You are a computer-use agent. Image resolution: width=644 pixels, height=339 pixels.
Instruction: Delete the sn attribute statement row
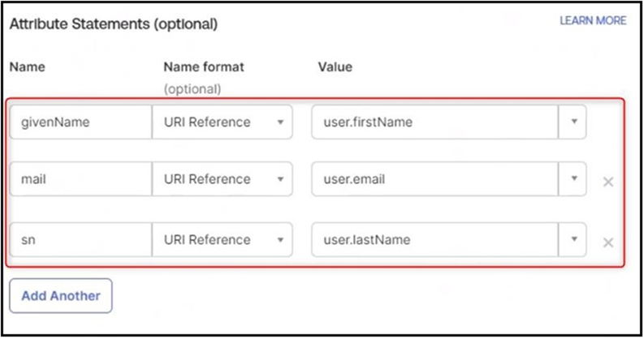tap(607, 242)
